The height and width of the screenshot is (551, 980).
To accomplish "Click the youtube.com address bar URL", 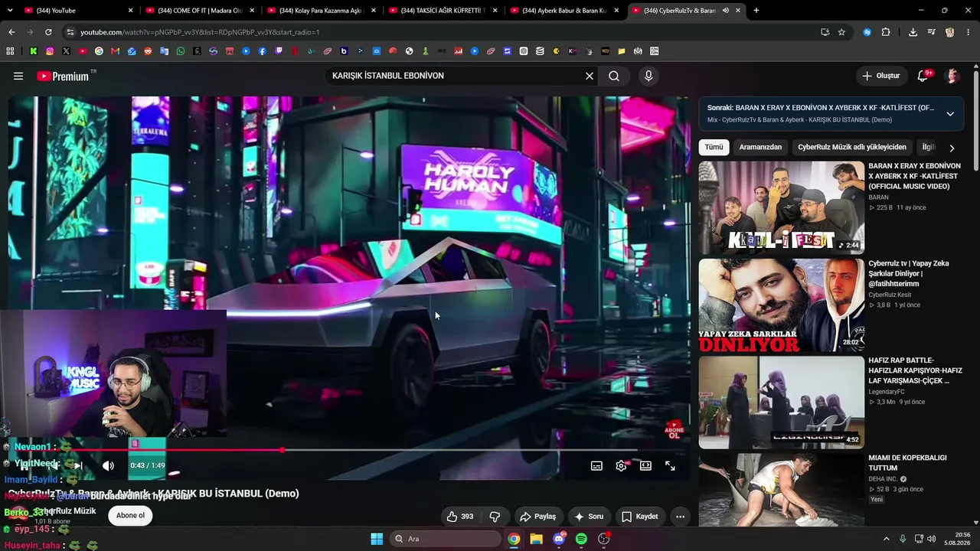I will 200,32.
